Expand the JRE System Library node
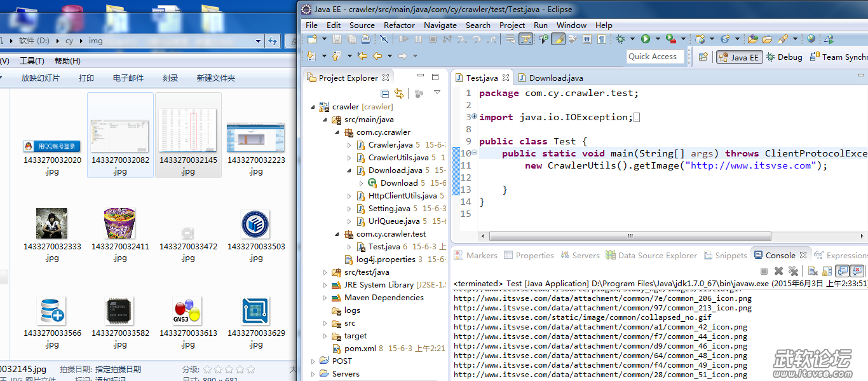This screenshot has width=868, height=381. pos(325,285)
